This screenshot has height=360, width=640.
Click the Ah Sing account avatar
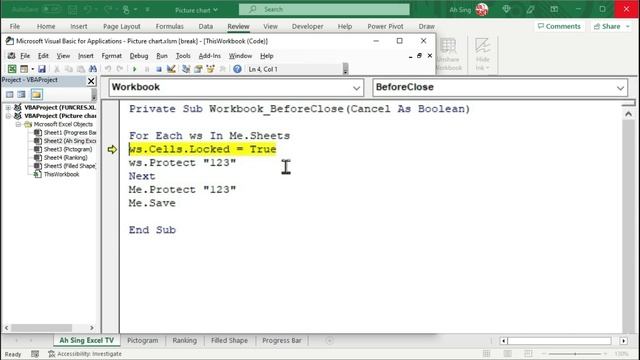point(482,9)
